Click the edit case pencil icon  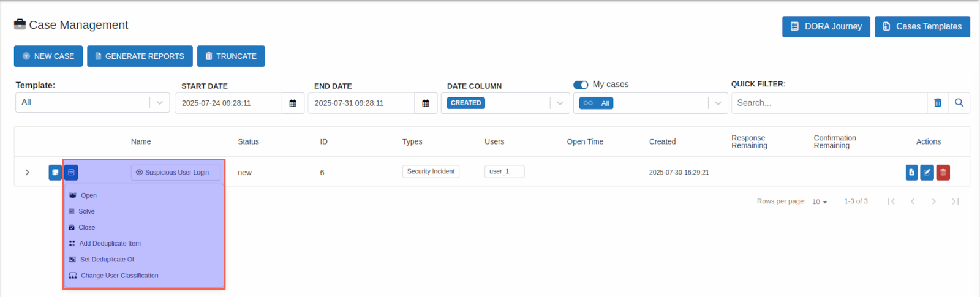tap(927, 173)
